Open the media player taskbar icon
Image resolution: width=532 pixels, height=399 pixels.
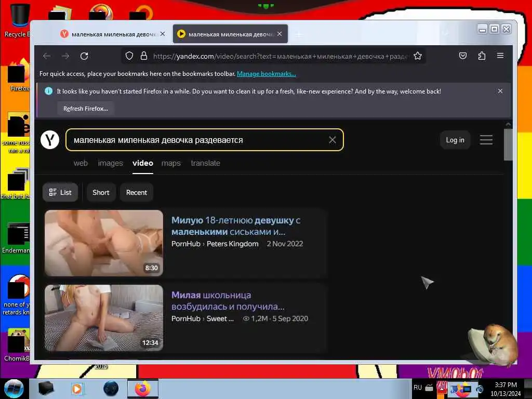pos(77,389)
